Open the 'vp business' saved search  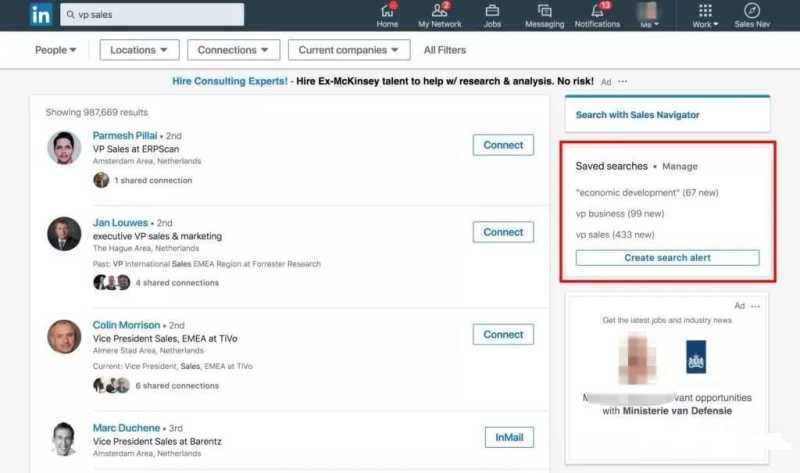point(620,213)
